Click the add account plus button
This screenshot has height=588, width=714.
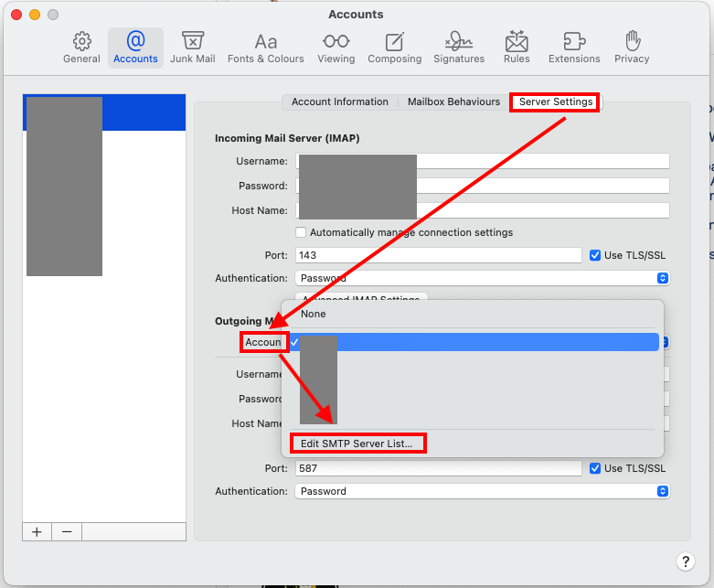click(x=37, y=532)
